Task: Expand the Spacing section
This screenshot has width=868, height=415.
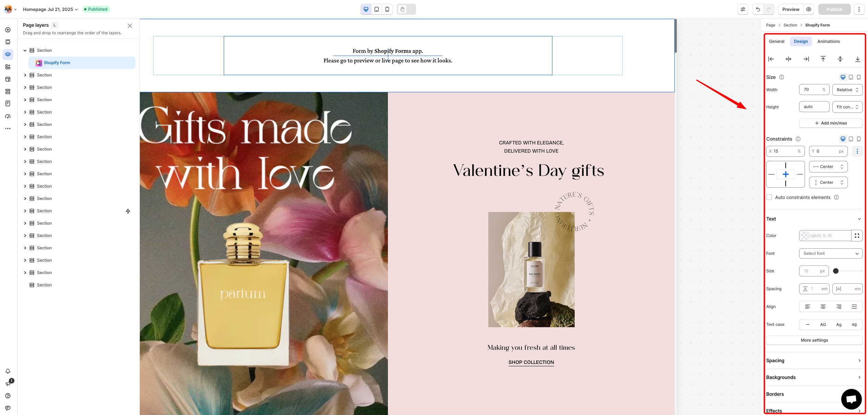Action: 814,360
